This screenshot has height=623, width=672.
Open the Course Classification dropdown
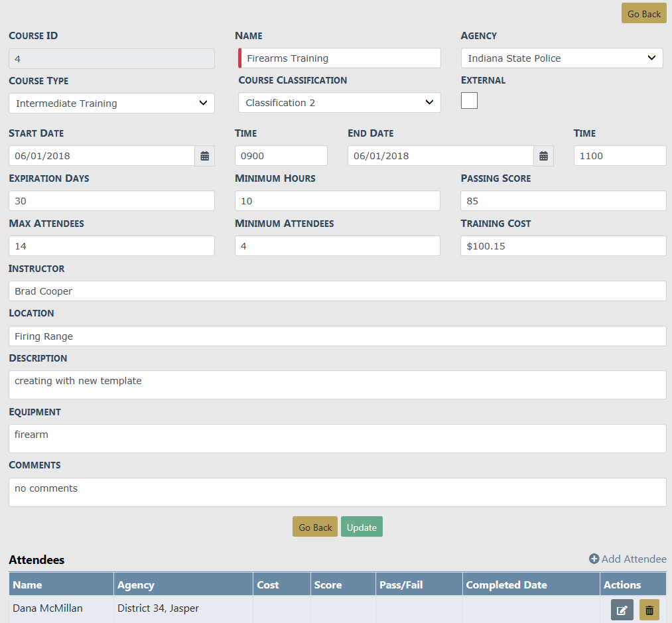[x=339, y=103]
